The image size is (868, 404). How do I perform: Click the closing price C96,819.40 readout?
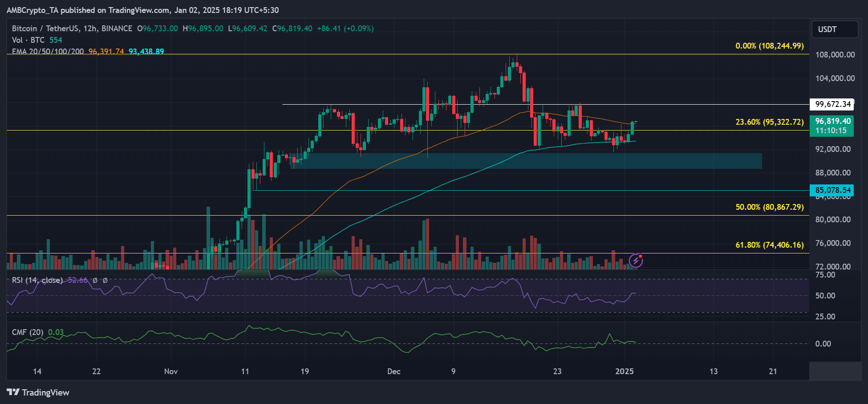(292, 29)
